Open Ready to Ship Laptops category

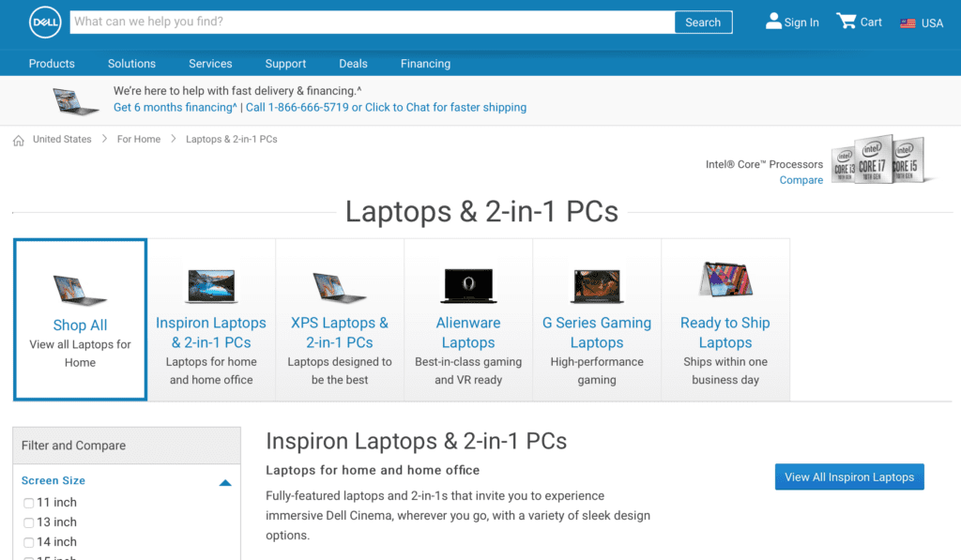[x=725, y=333]
